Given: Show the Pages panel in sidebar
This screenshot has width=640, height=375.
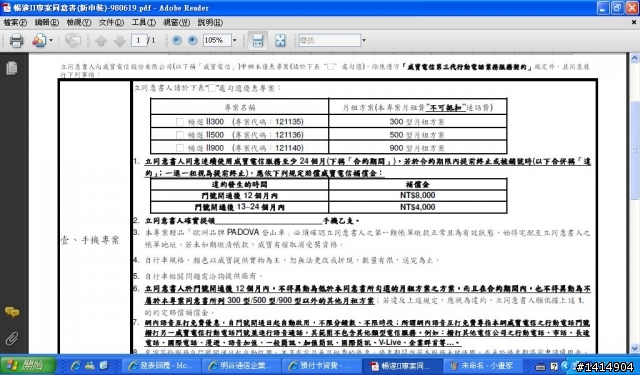Looking at the screenshot, I should (12, 68).
